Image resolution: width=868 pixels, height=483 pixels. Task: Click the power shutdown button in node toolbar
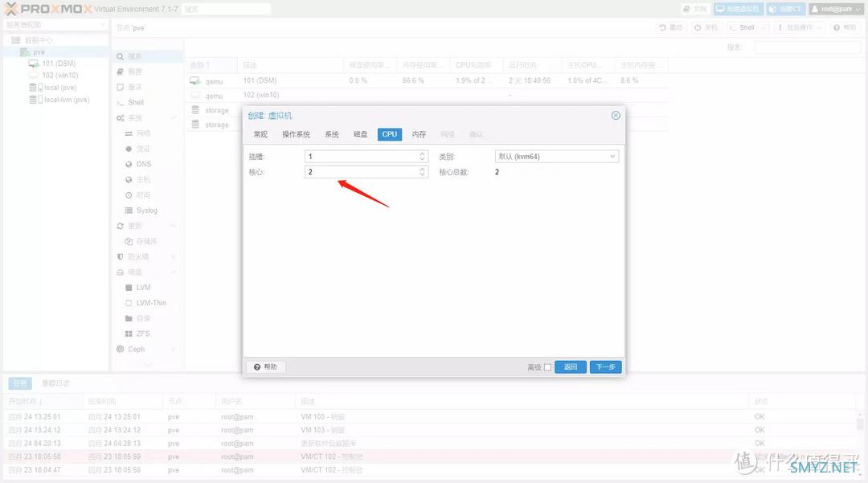click(x=706, y=27)
